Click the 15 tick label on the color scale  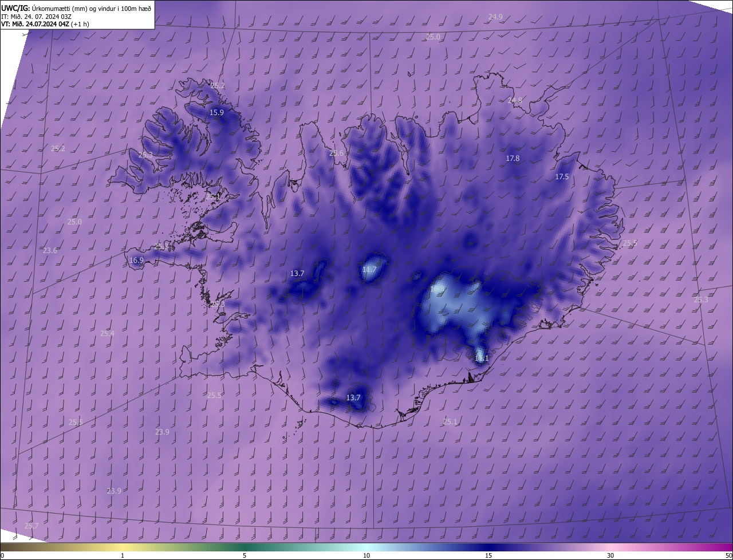click(488, 555)
